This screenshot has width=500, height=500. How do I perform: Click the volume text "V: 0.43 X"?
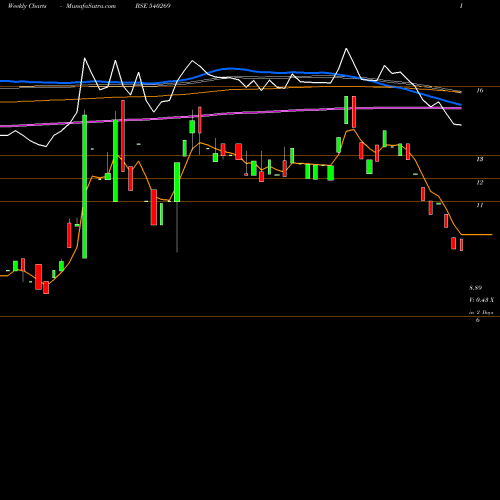(481, 300)
